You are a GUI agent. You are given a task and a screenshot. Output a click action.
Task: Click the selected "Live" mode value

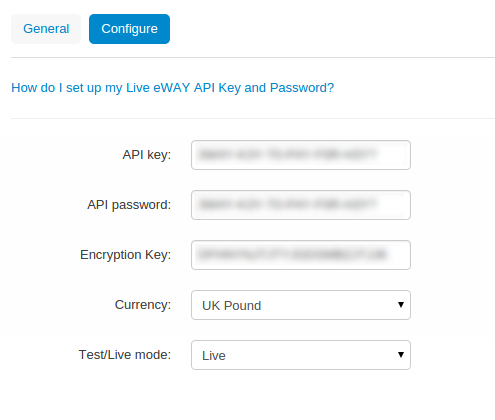pyautogui.click(x=214, y=356)
